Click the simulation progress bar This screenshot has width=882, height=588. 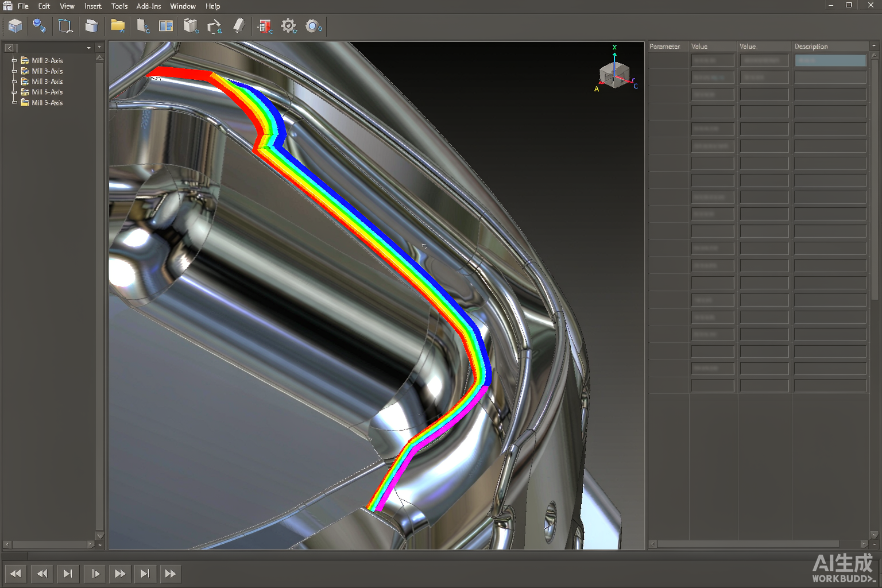click(x=441, y=555)
